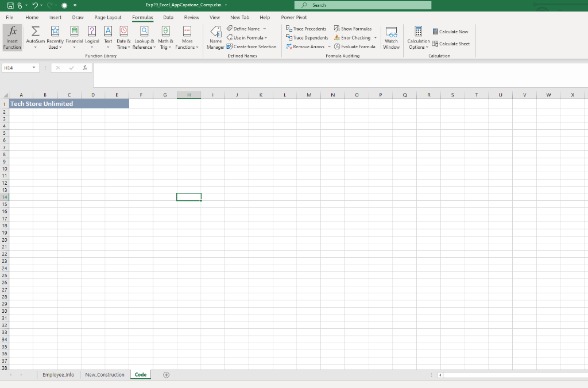The image size is (588, 388).
Task: Click the Search box in title bar
Action: (x=363, y=5)
